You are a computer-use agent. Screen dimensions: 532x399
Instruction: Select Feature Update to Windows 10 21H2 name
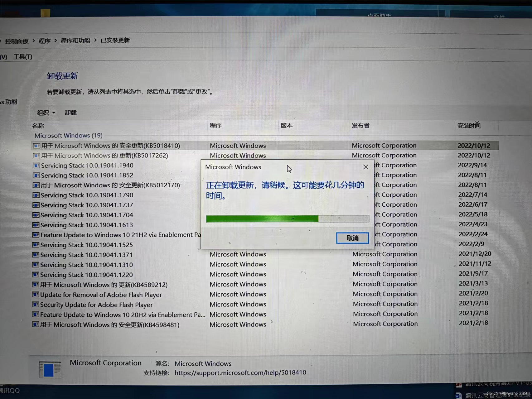(x=121, y=235)
